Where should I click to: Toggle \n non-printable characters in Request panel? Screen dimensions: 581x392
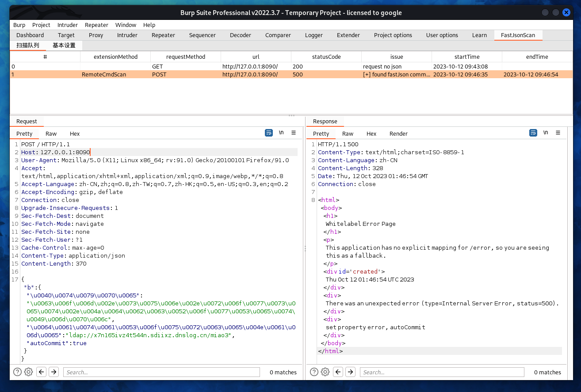[281, 133]
